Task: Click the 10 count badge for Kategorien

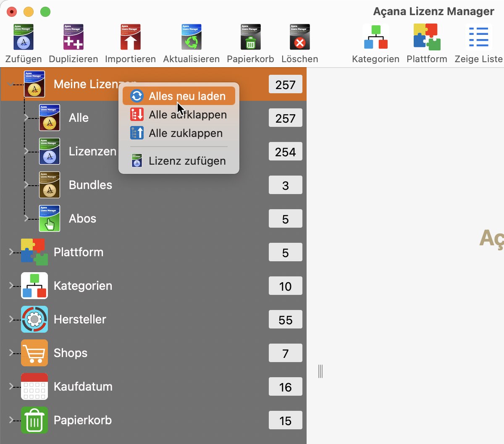Action: [x=286, y=286]
